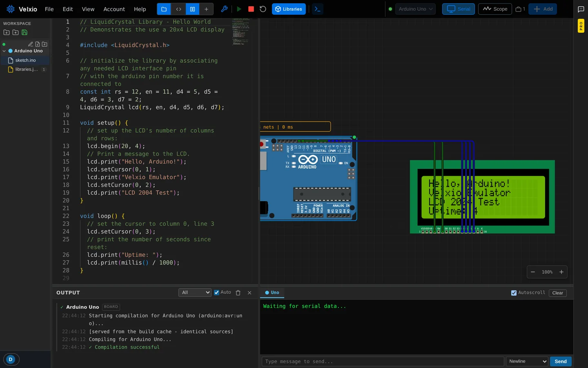Start the simulation with the green play icon

coord(239,9)
